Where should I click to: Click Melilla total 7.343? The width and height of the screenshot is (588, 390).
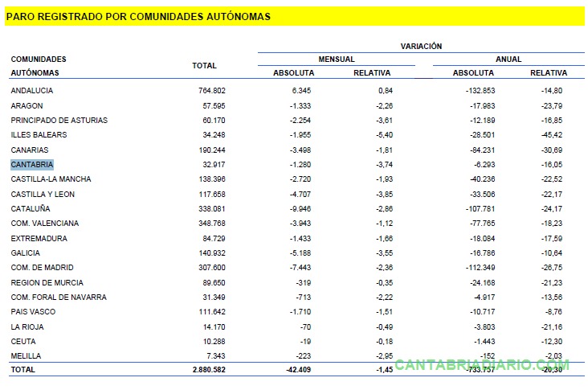215,356
